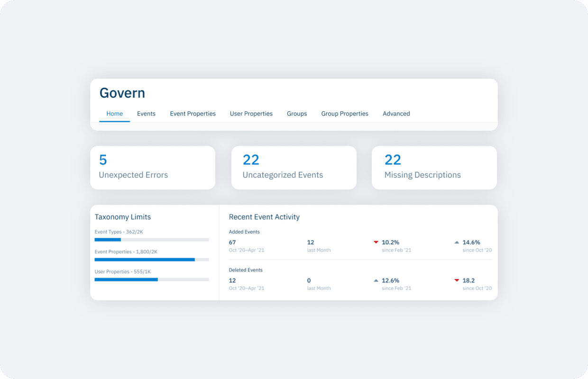Switch to the Advanced tab
This screenshot has height=379, width=588.
[x=396, y=114]
